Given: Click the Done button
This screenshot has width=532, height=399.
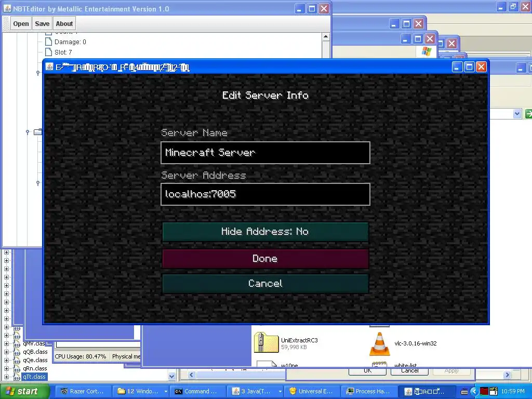Looking at the screenshot, I should tap(265, 259).
